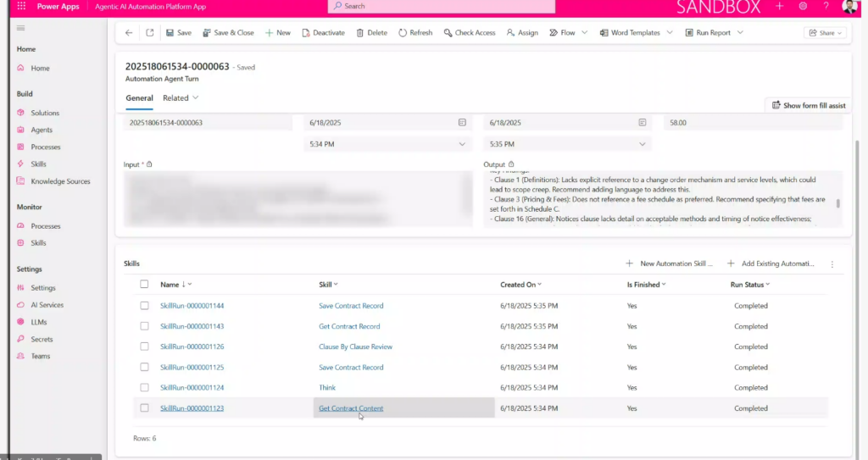The image size is (868, 460).
Task: Open Settings item in sidebar
Action: [x=42, y=288]
